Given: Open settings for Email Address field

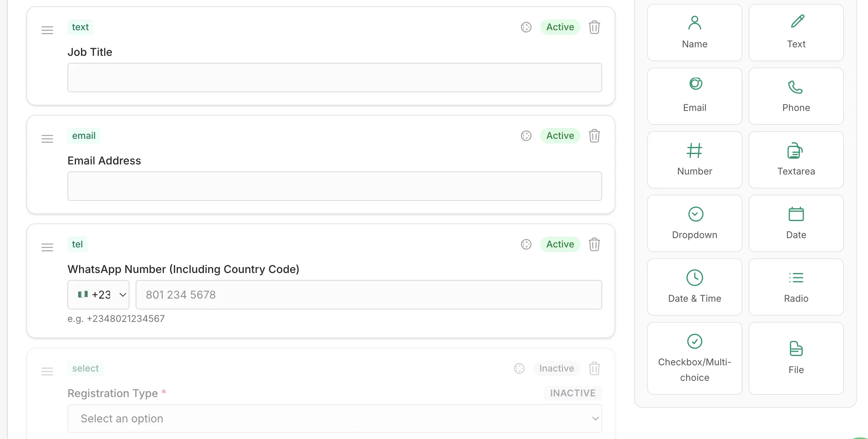Looking at the screenshot, I should click(x=526, y=136).
